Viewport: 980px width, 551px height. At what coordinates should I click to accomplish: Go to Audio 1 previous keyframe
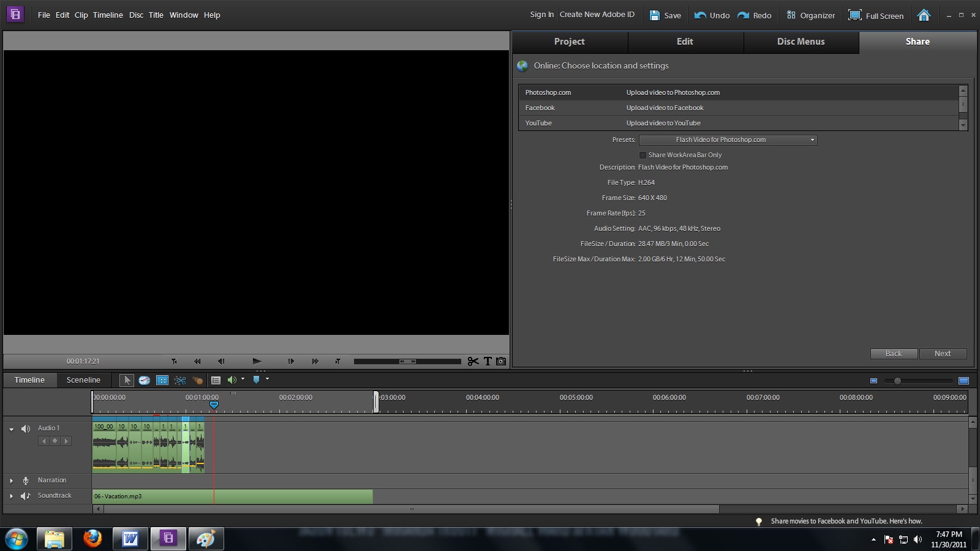coord(43,441)
